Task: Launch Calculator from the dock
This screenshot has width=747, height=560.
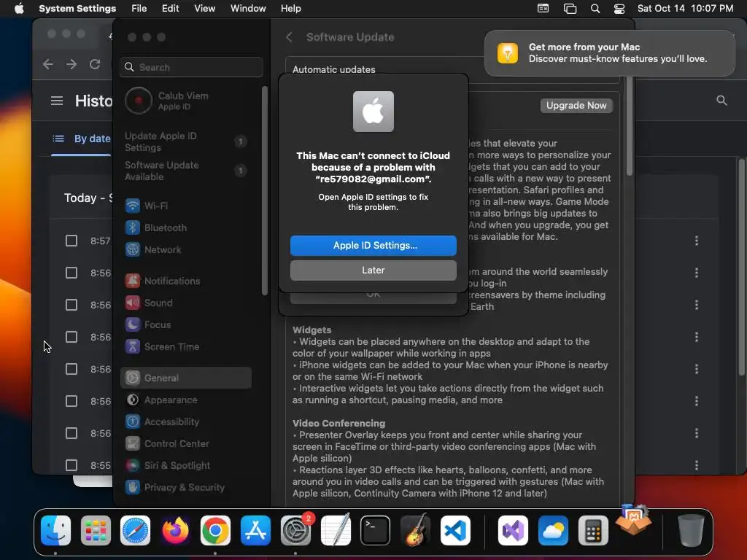Action: click(593, 530)
